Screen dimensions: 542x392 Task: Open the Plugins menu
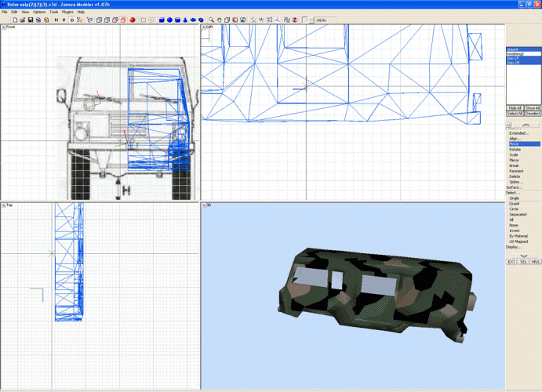67,12
